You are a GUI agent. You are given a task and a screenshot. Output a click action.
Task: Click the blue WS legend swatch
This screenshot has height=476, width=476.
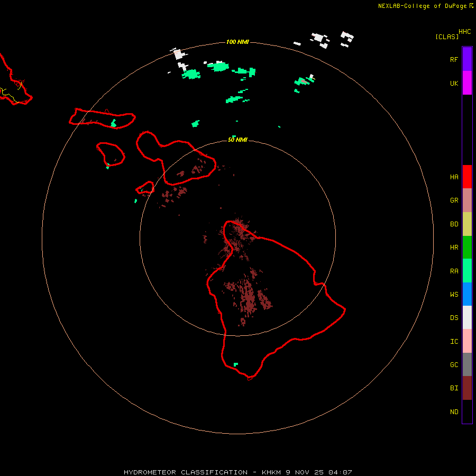(x=467, y=294)
